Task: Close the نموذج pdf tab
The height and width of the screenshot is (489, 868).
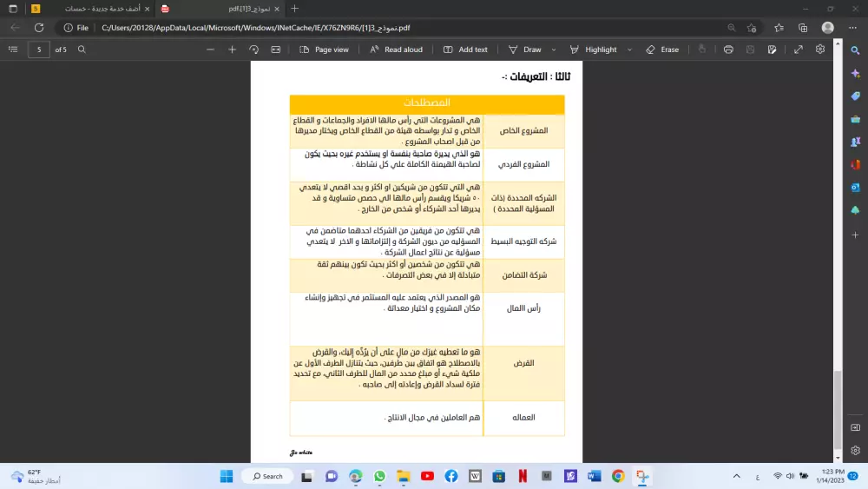Action: [277, 9]
